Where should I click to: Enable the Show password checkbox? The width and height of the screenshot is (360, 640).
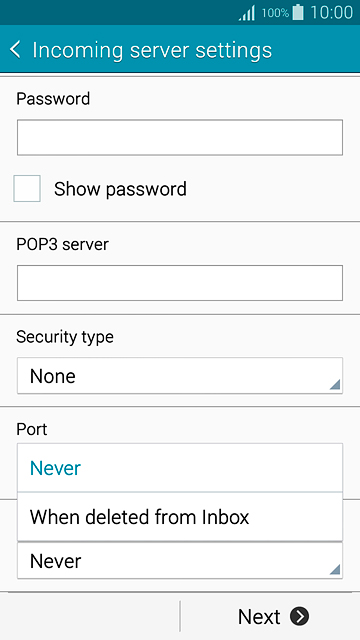[27, 189]
